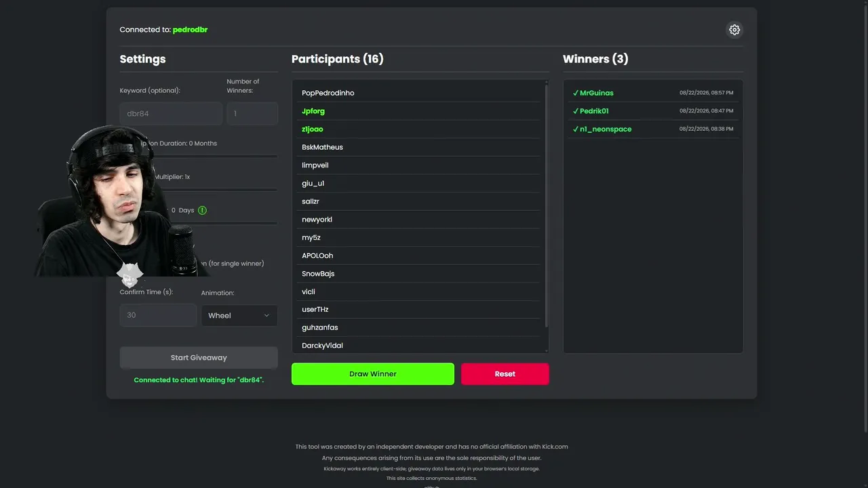Focus the Number of Winners field

[x=252, y=114]
